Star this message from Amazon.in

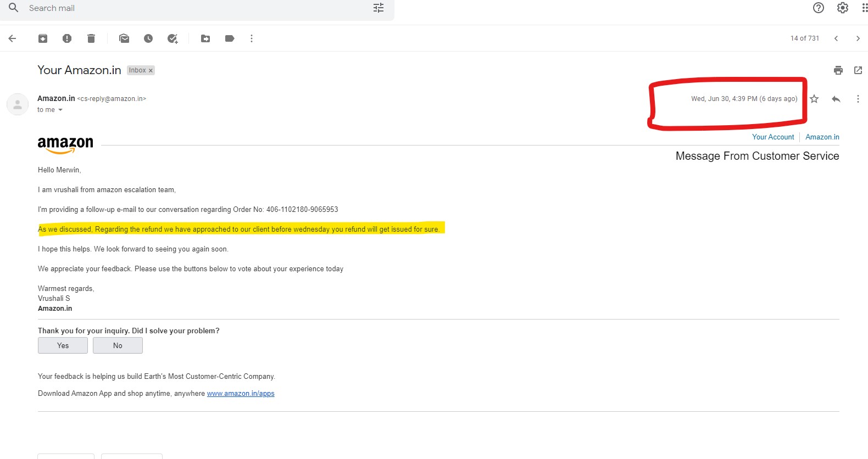pos(814,99)
